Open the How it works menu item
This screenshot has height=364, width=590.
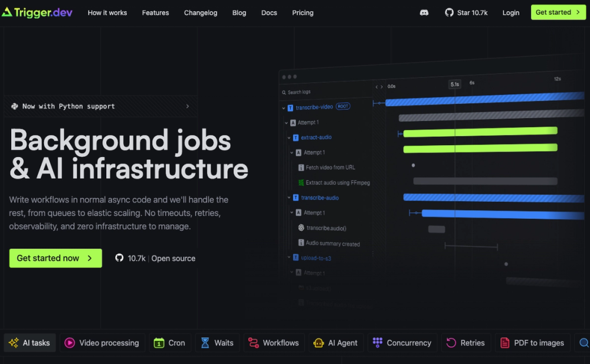[107, 13]
